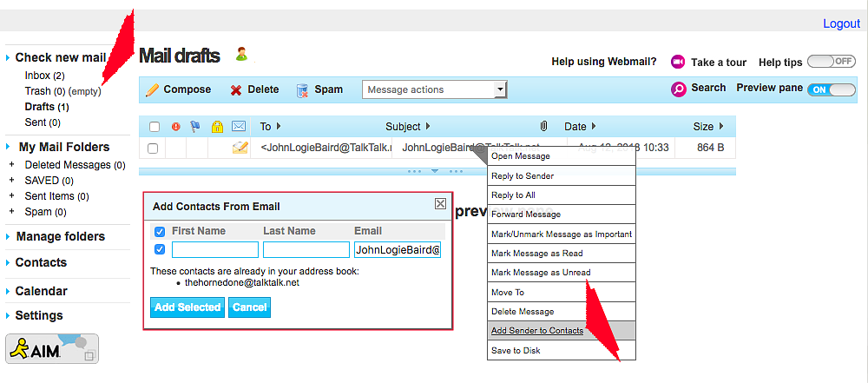Click the Compose pencil icon
Screen dimensions: 868x383
click(x=153, y=89)
